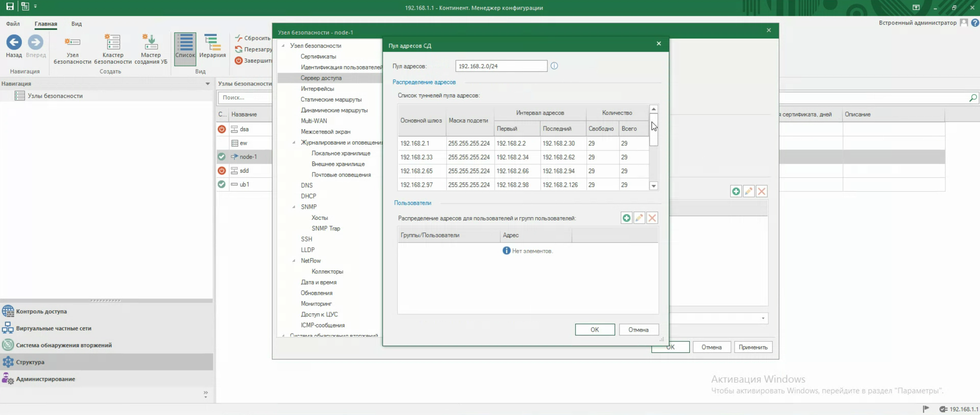The height and width of the screenshot is (415, 980).
Task: Click the Применить button
Action: [753, 347]
